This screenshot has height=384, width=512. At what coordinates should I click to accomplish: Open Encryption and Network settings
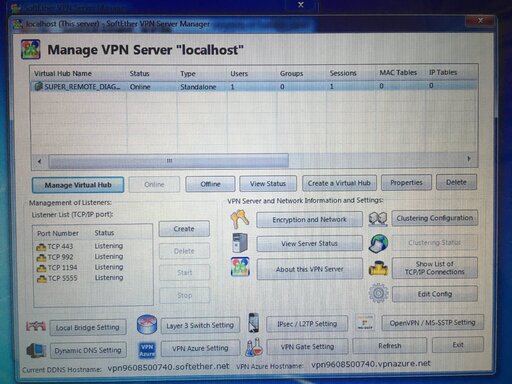(x=309, y=220)
